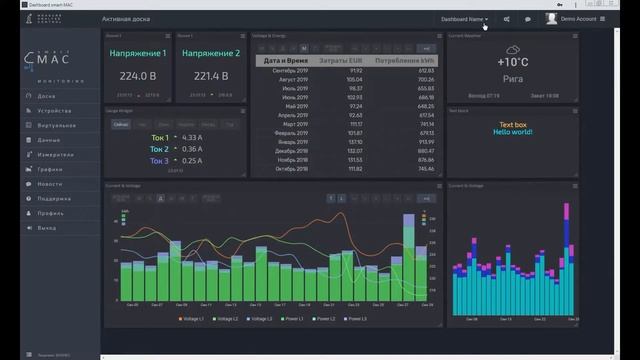
Task: Click the small logo at the header's left
Action: click(x=29, y=19)
